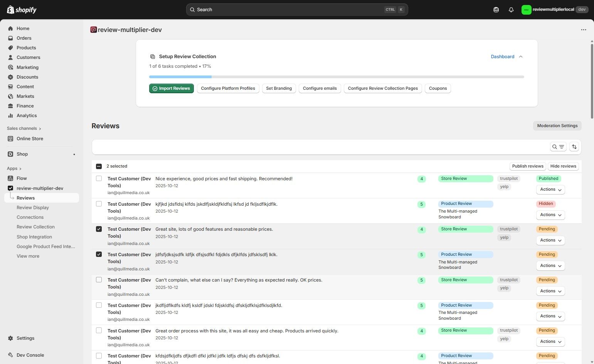
Task: Open the Products tag icon
Action: coord(10,47)
